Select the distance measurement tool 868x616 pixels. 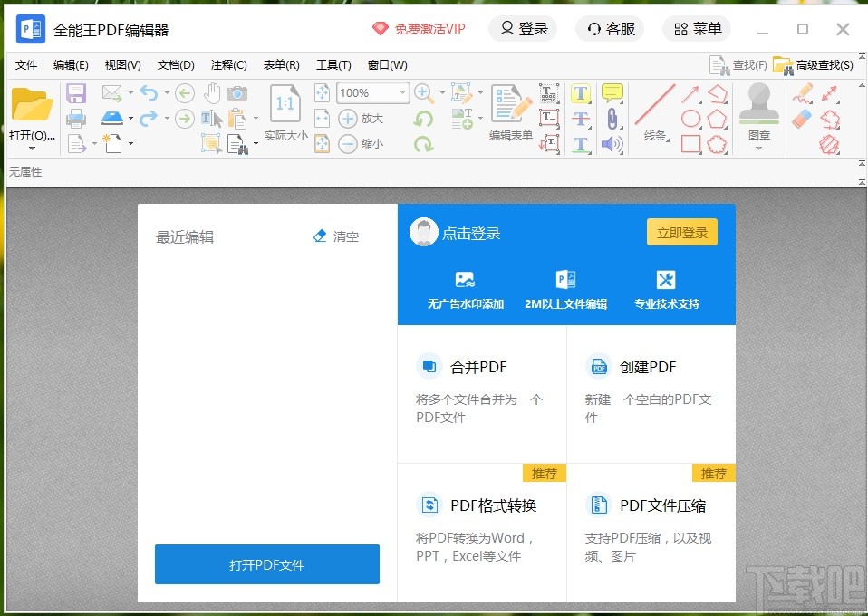coord(829,93)
